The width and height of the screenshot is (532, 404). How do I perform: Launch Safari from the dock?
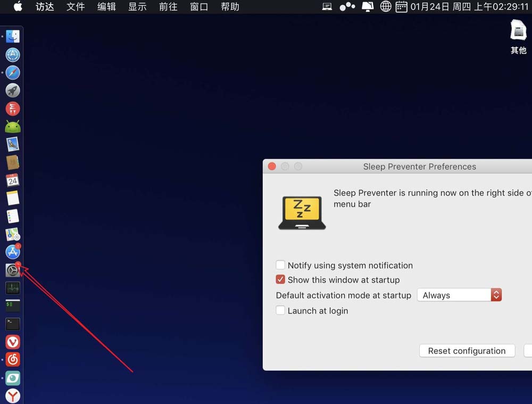click(13, 72)
